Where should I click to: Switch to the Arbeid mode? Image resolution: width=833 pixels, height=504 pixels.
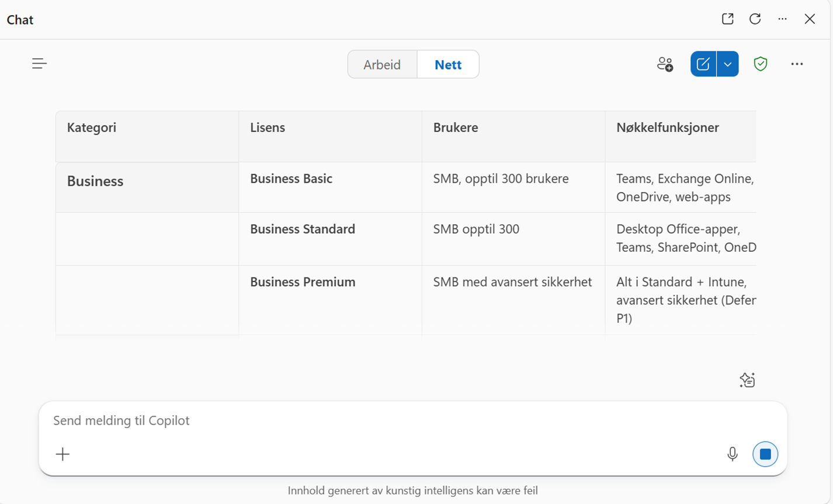(x=382, y=65)
